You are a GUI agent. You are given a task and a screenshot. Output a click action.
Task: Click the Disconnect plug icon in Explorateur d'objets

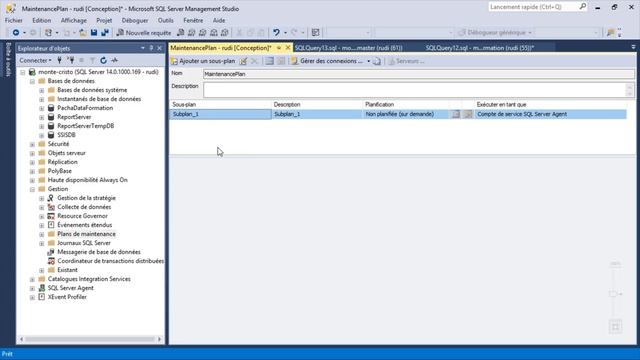click(x=71, y=60)
